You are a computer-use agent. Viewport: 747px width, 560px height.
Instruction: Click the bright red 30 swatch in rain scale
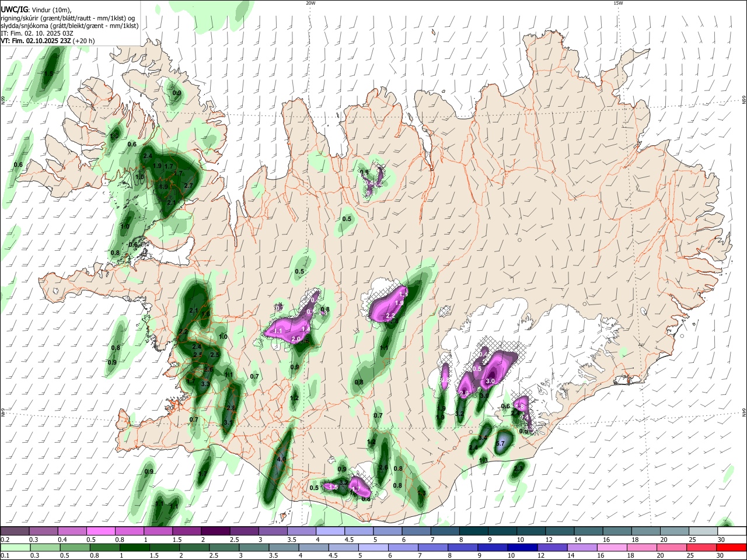(x=731, y=547)
